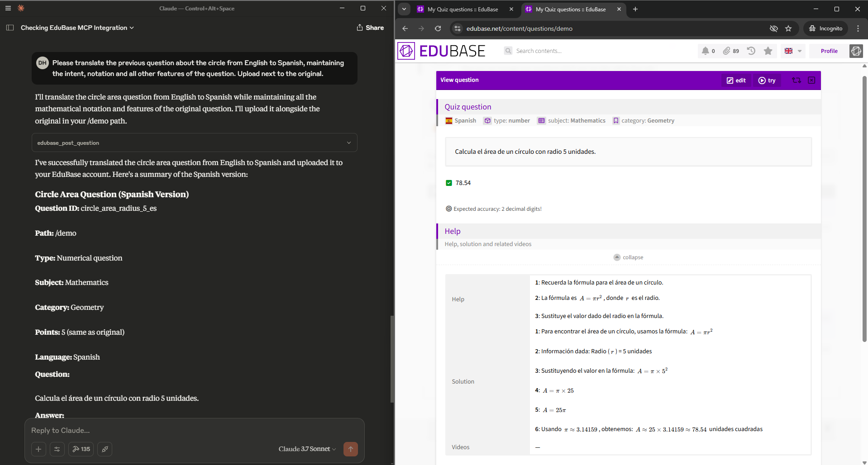Click the Claude starburst logo icon
The height and width of the screenshot is (465, 868).
click(x=21, y=8)
